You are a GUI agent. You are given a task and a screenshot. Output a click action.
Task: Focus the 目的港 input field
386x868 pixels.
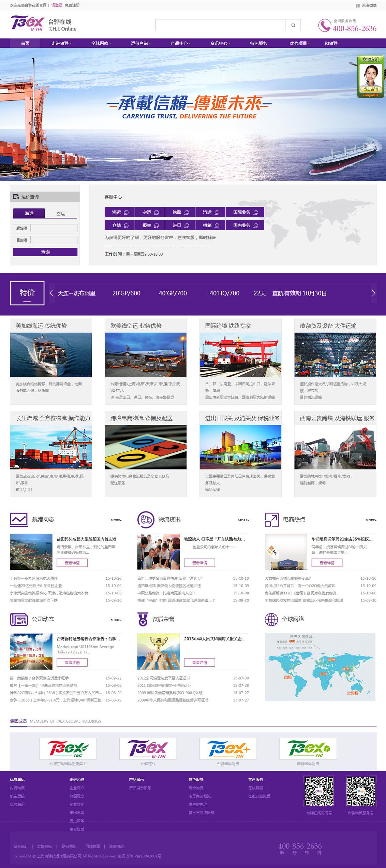coord(54,240)
